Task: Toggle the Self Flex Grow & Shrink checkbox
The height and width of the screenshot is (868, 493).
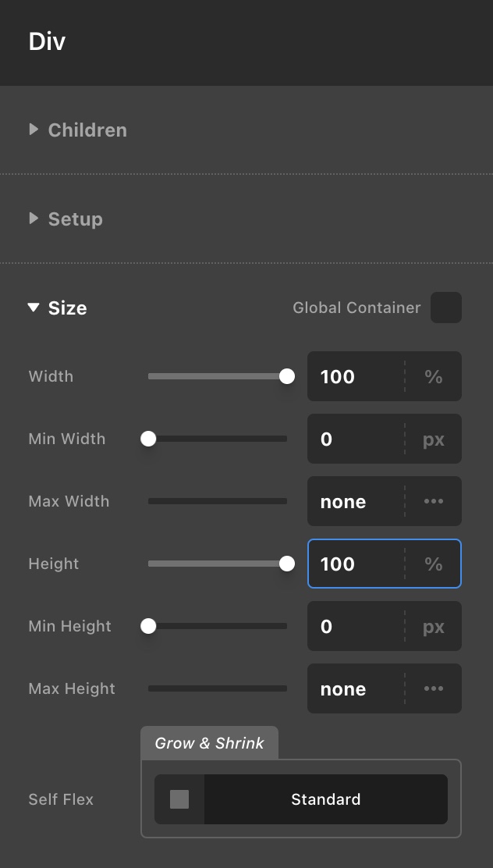Action: (x=179, y=799)
